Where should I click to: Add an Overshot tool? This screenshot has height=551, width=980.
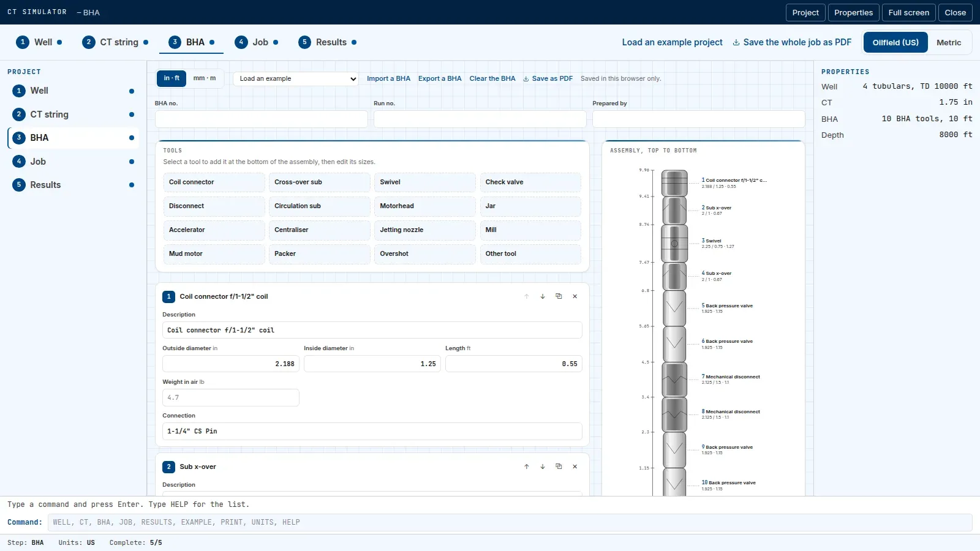[424, 254]
